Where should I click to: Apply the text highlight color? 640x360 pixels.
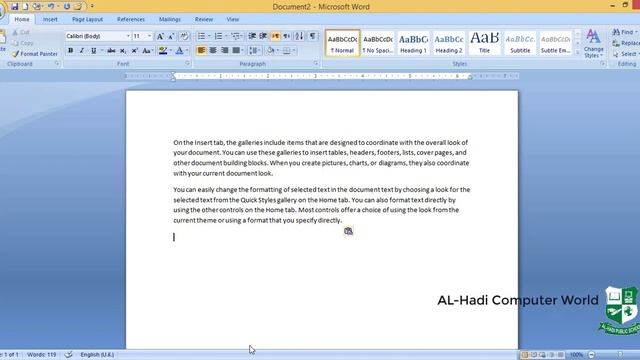tap(163, 51)
